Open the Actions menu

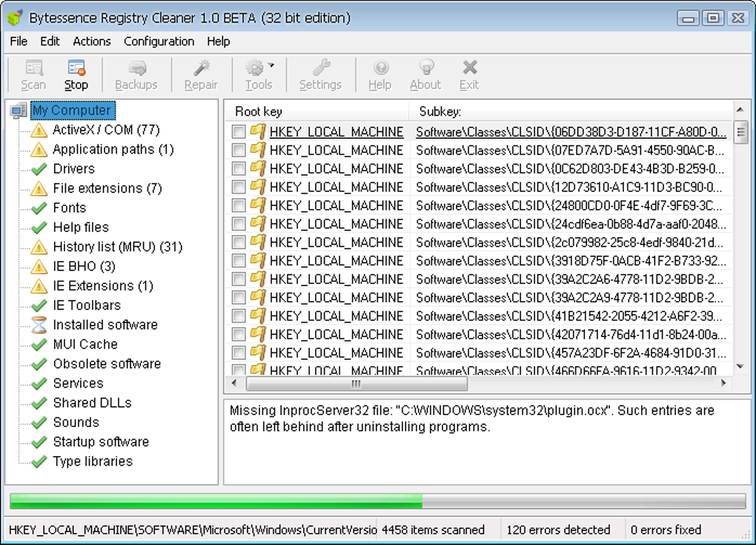(x=92, y=42)
